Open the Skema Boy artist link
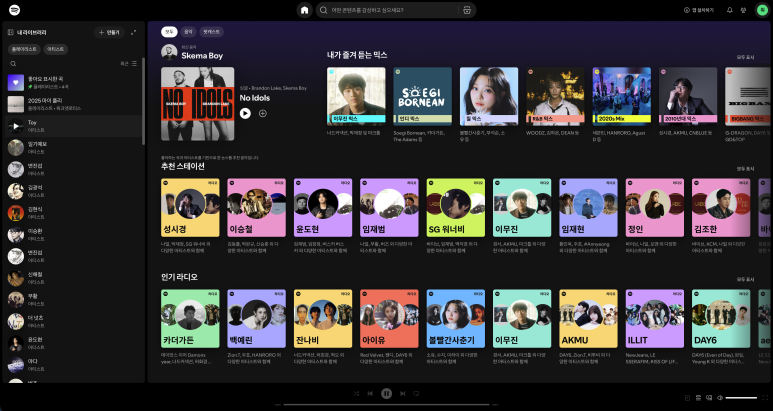 click(202, 56)
